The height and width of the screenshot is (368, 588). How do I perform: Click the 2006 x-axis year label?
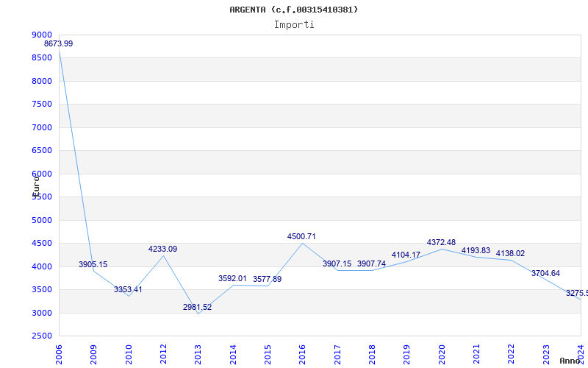(59, 355)
